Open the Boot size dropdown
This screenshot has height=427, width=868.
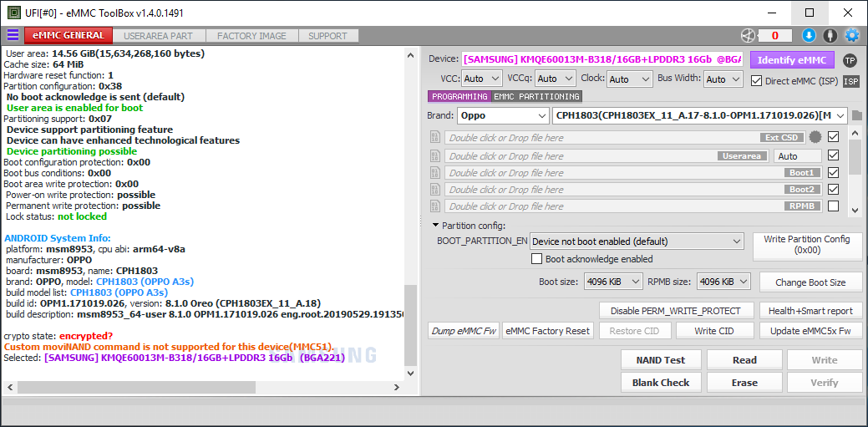(613, 282)
